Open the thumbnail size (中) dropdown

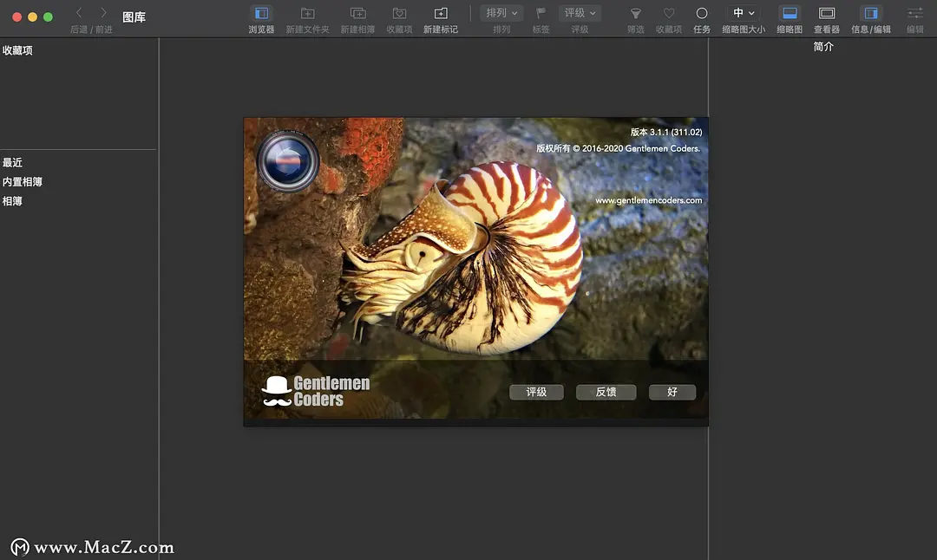[x=744, y=13]
